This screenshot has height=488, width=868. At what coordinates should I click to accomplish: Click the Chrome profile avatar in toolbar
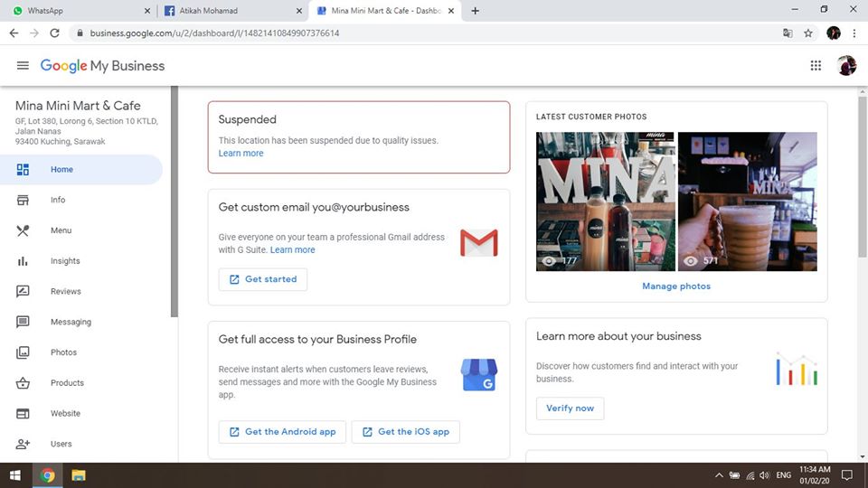(833, 33)
